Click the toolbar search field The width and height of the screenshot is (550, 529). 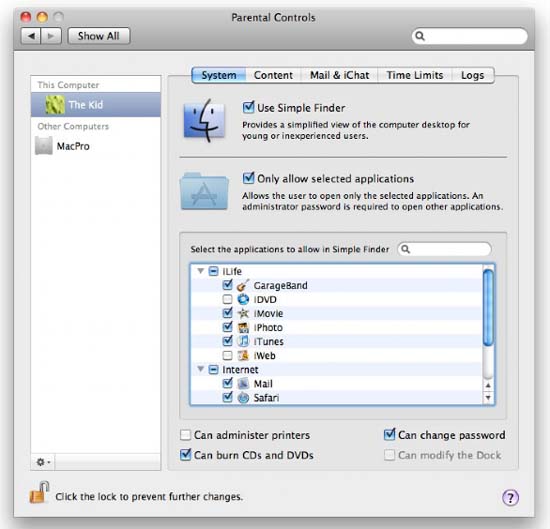click(x=469, y=36)
